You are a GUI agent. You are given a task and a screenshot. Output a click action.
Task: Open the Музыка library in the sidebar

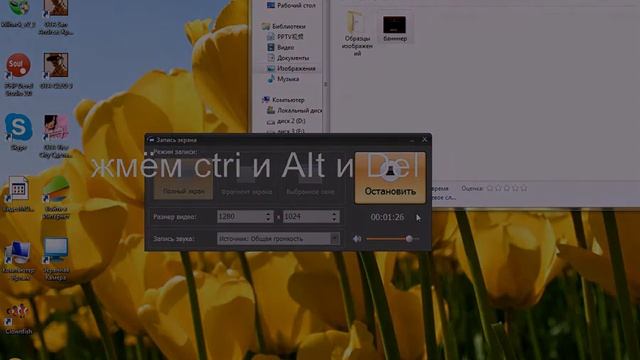click(x=283, y=79)
